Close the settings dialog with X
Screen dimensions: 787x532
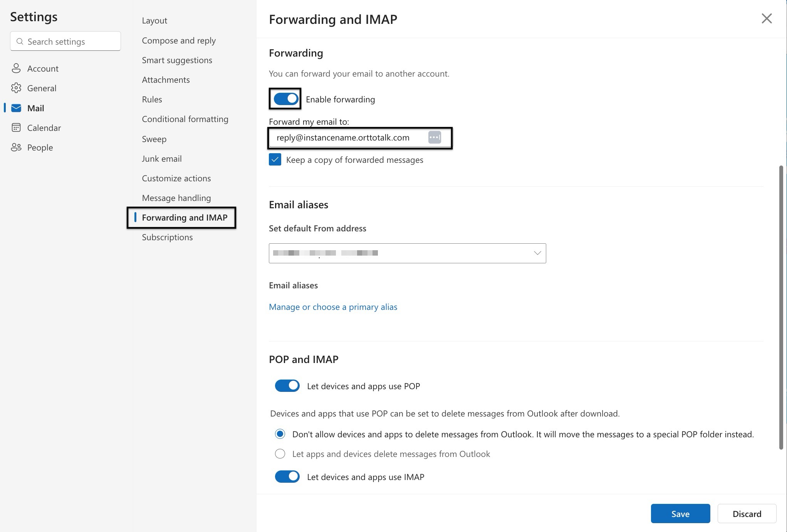tap(766, 18)
